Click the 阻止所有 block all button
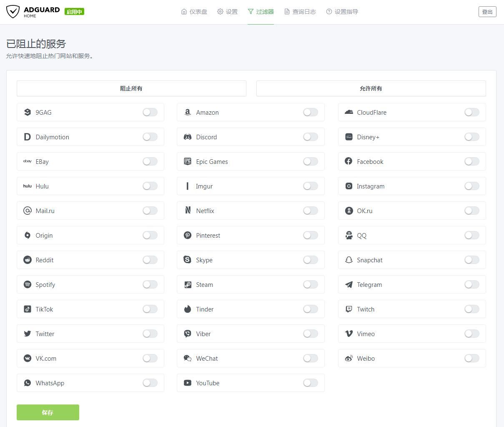 click(x=131, y=88)
